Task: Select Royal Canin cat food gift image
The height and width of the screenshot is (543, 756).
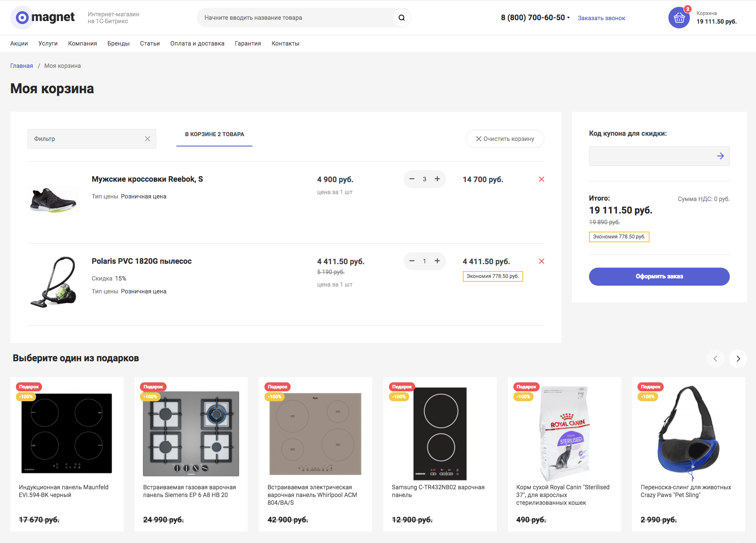Action: (565, 433)
